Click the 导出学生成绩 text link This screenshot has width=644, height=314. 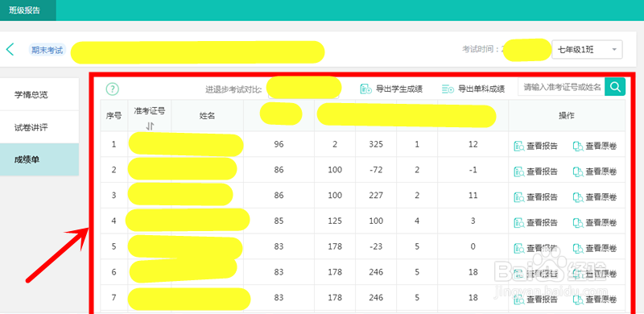[399, 89]
